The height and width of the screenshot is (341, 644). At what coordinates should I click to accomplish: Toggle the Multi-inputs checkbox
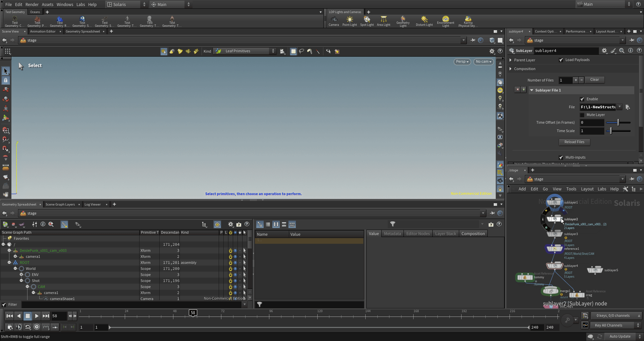pos(561,158)
